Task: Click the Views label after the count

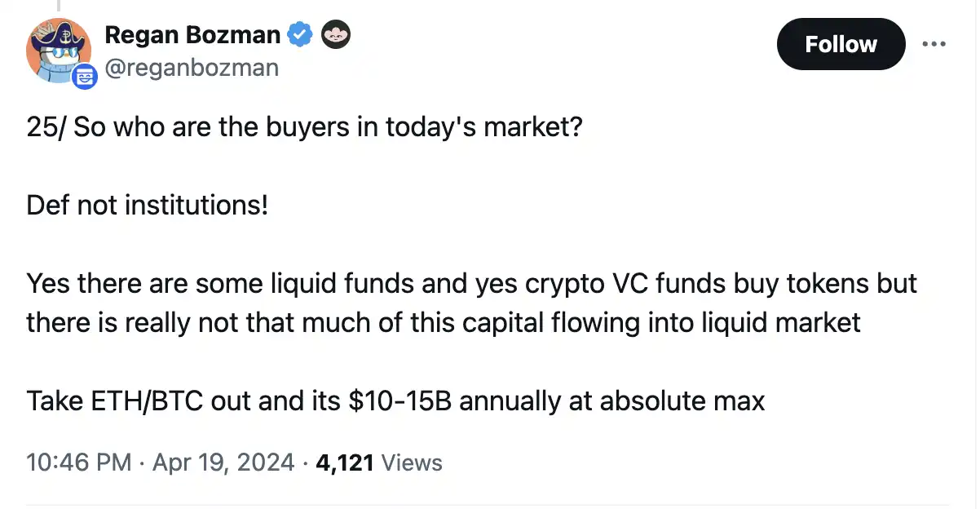Action: pos(413,462)
